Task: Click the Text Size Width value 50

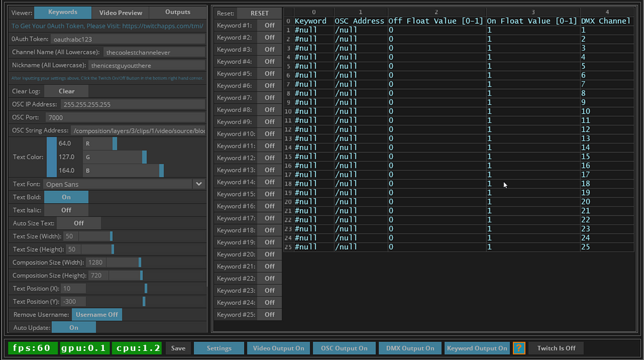Action: [x=70, y=236]
